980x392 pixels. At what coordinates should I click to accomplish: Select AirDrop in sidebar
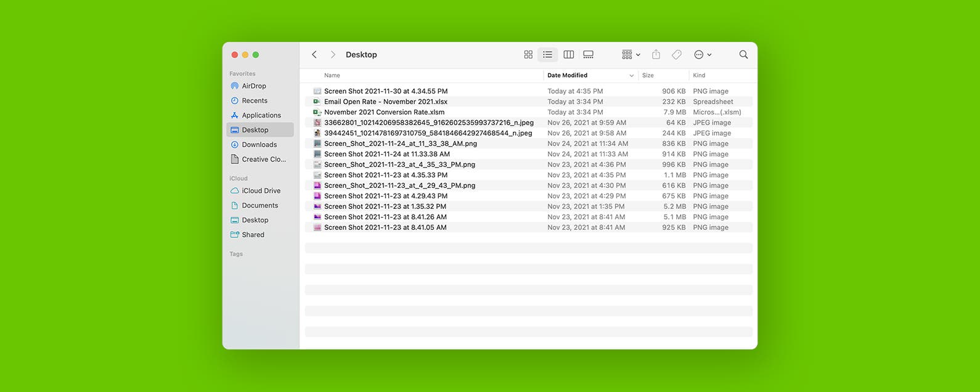click(x=260, y=86)
